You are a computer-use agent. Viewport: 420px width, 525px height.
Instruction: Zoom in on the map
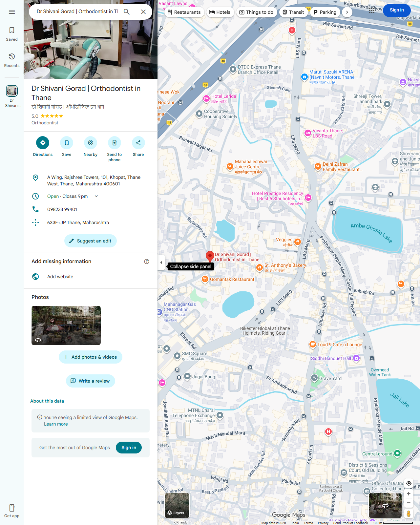point(409,494)
